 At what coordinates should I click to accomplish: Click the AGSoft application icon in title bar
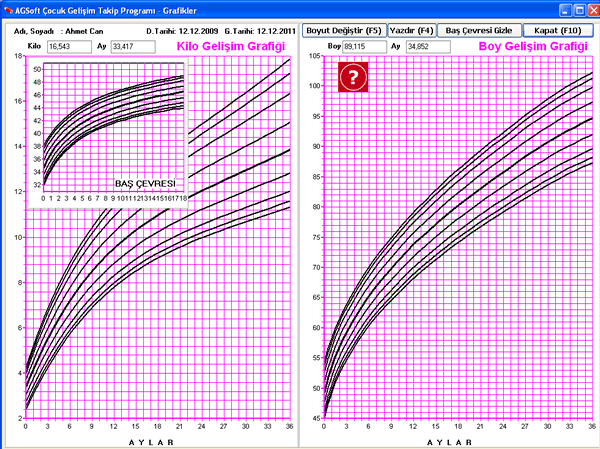pos(8,9)
